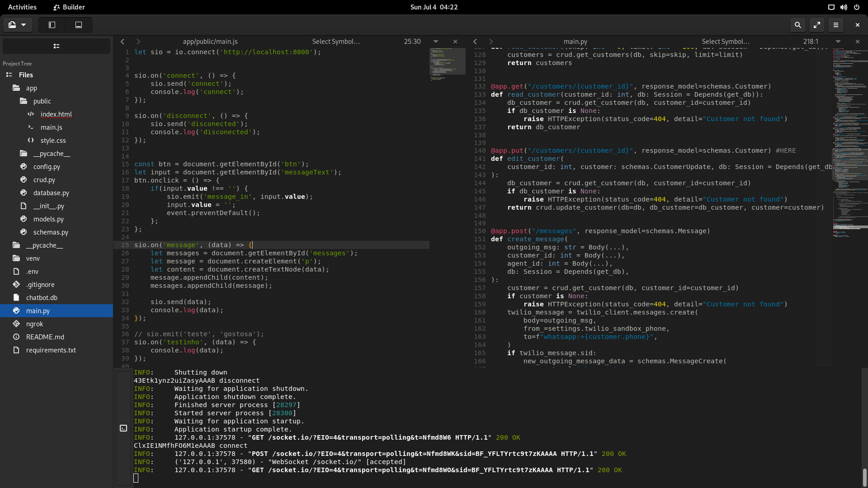
Task: Enter fullscreen using the expand-arrows icon
Action: coord(816,25)
